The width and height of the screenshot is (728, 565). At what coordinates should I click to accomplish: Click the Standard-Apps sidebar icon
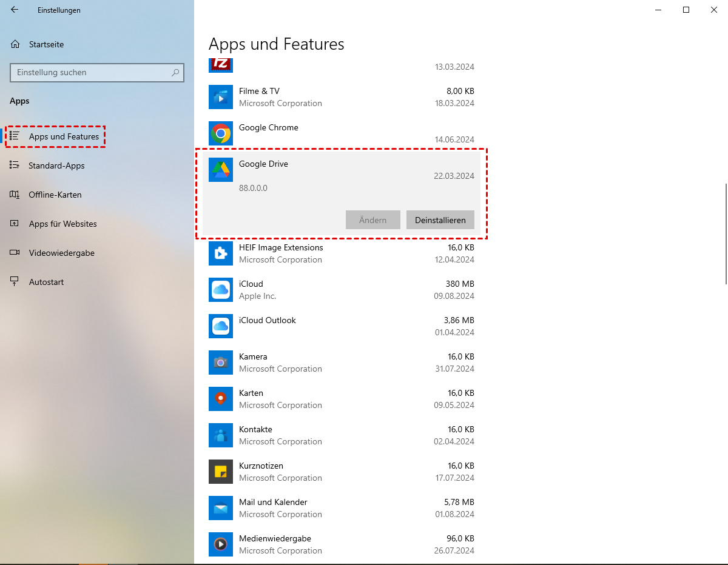(15, 165)
